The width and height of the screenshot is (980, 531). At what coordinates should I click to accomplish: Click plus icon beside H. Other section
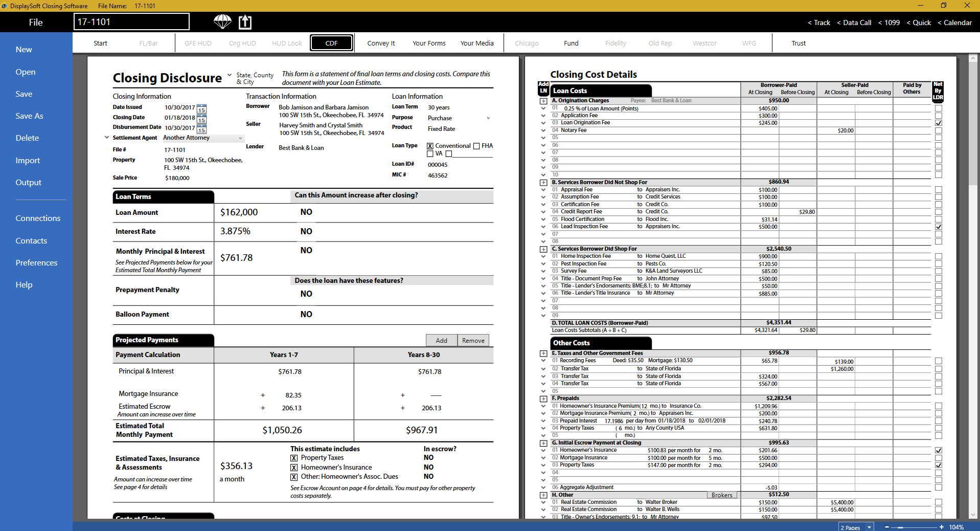[x=543, y=495]
